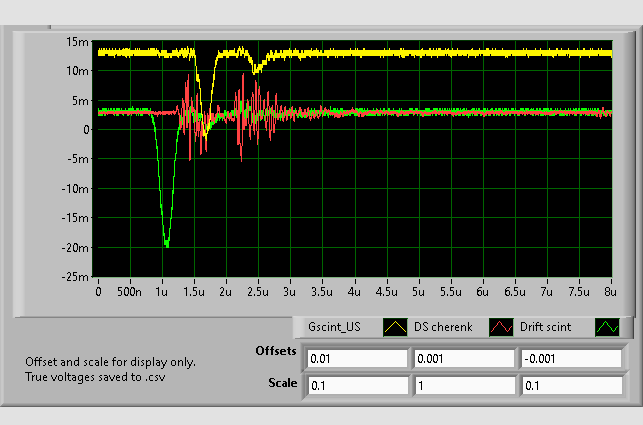
Task: Click the 0 label on the Y axis
Action: 87,130
